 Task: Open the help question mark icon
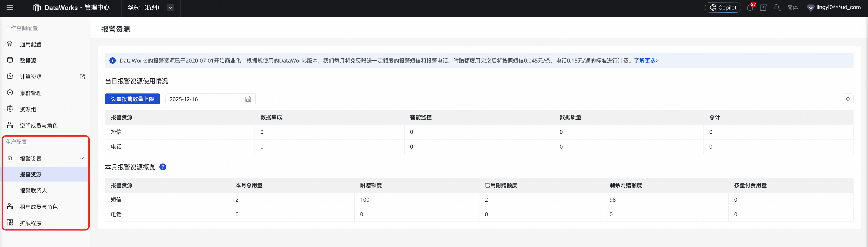pyautogui.click(x=763, y=8)
